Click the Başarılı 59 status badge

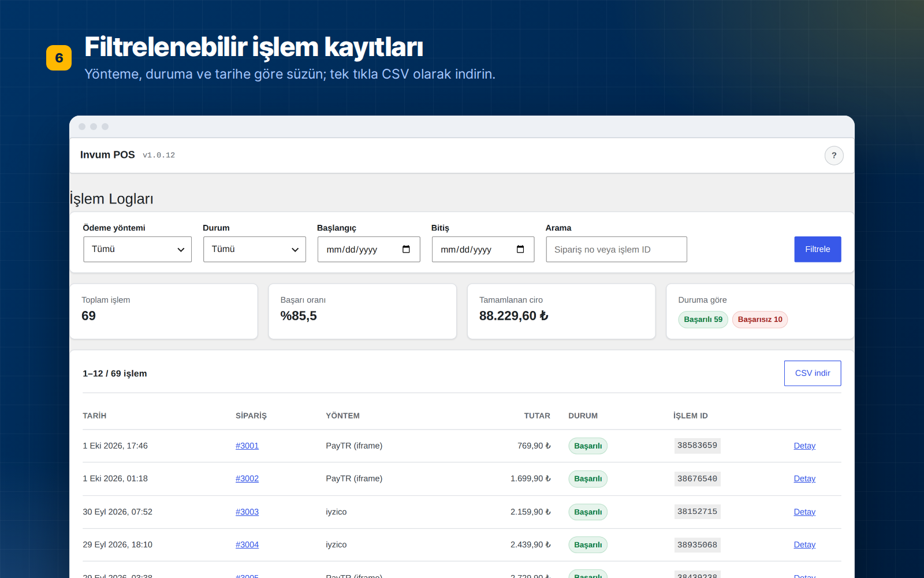703,320
